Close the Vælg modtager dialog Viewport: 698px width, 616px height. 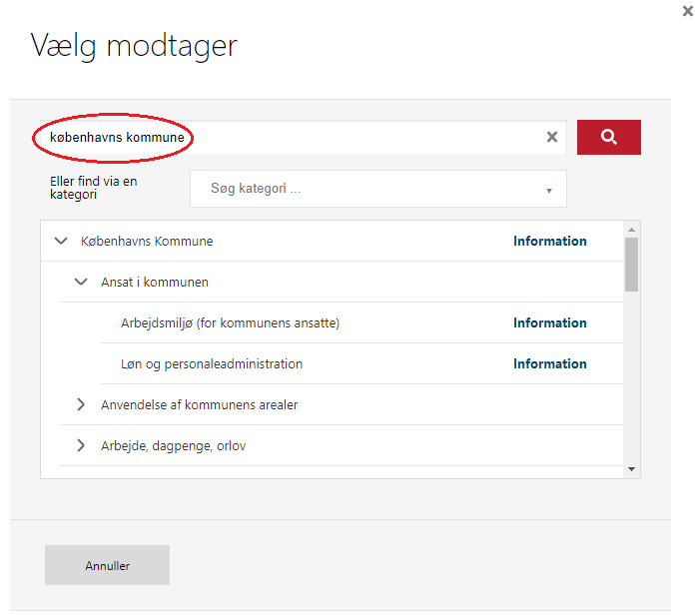pos(688,11)
